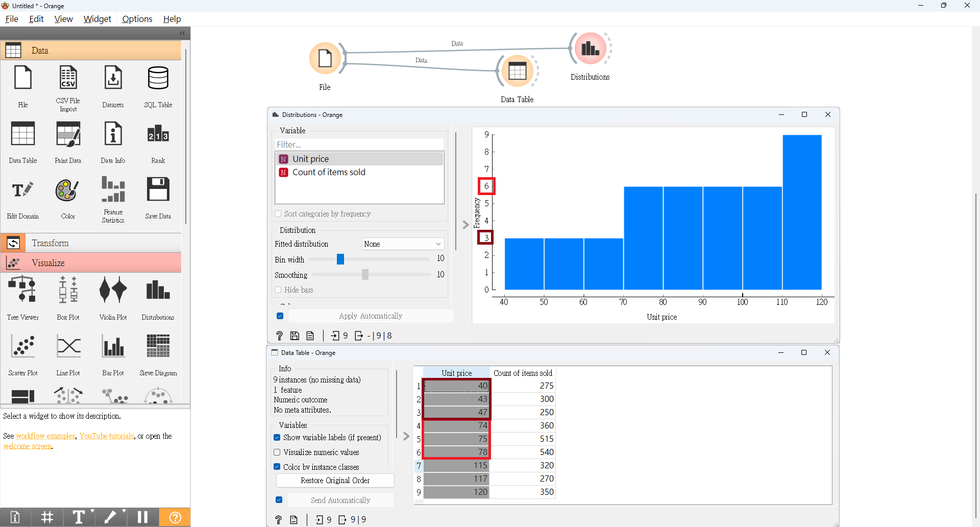The height and width of the screenshot is (527, 980).
Task: Open the YouTube tutorials link
Action: [x=107, y=436]
